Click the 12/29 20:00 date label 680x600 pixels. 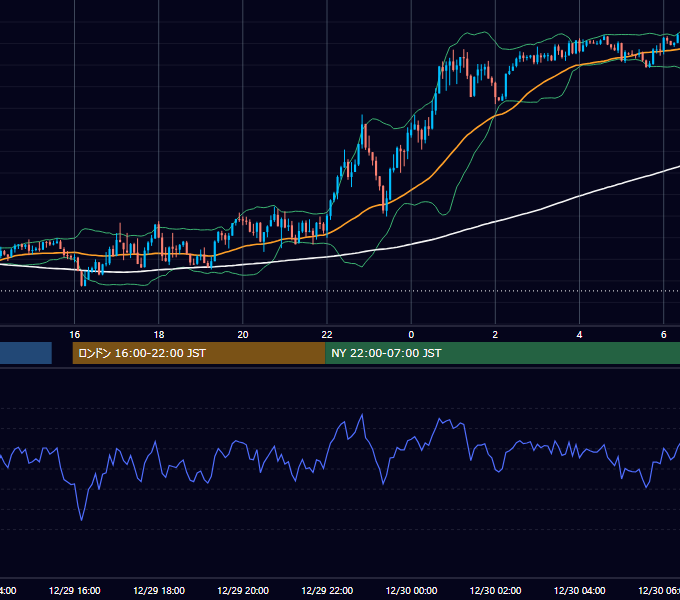(x=243, y=590)
